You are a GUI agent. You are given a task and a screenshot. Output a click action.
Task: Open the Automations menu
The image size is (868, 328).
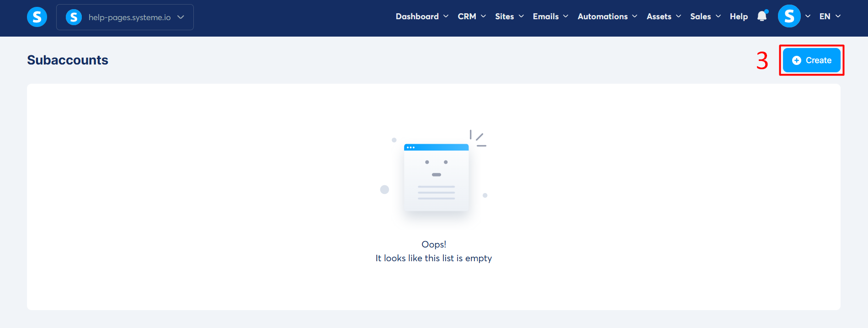607,16
